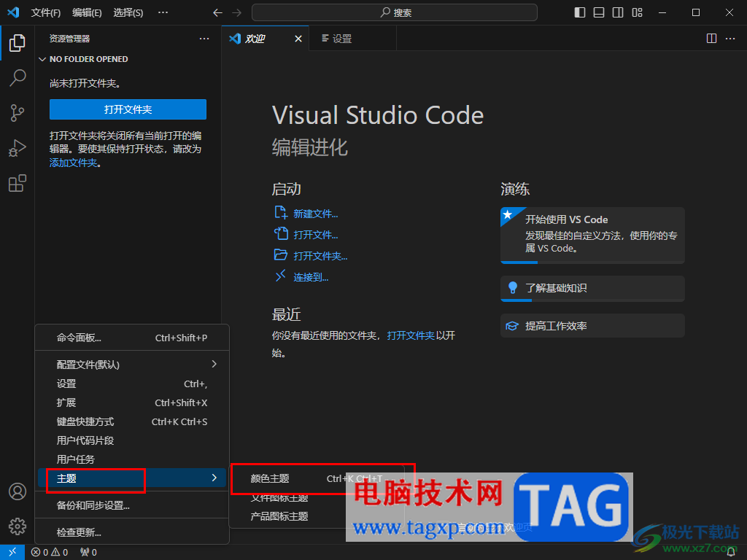This screenshot has width=747, height=560.
Task: Open the Extensions view icon
Action: pos(18,184)
